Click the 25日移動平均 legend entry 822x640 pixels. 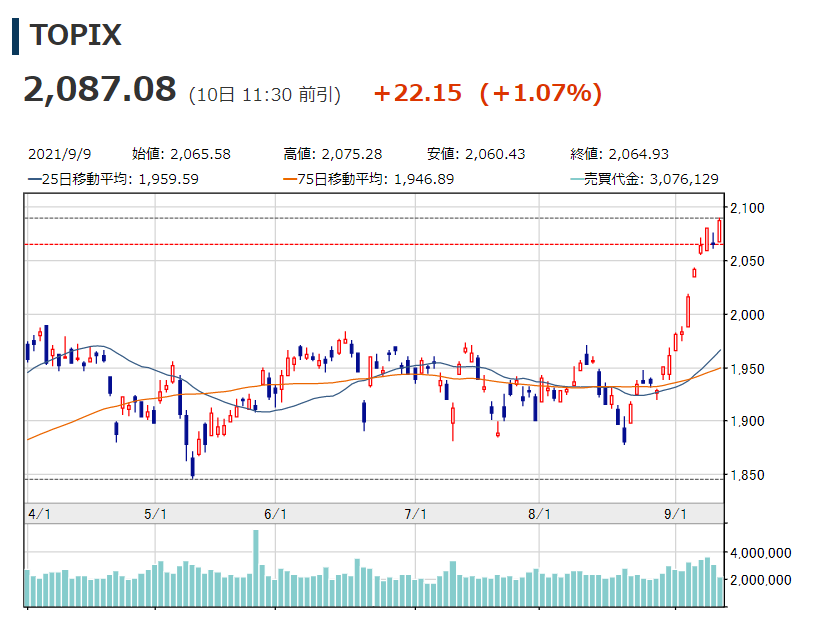coord(113,179)
